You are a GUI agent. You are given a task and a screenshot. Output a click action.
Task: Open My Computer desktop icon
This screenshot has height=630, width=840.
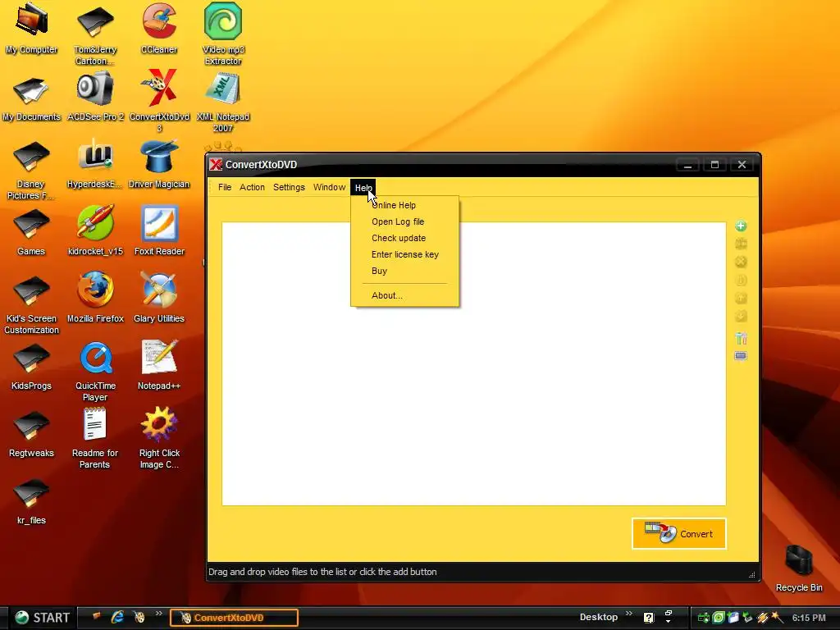tap(31, 28)
